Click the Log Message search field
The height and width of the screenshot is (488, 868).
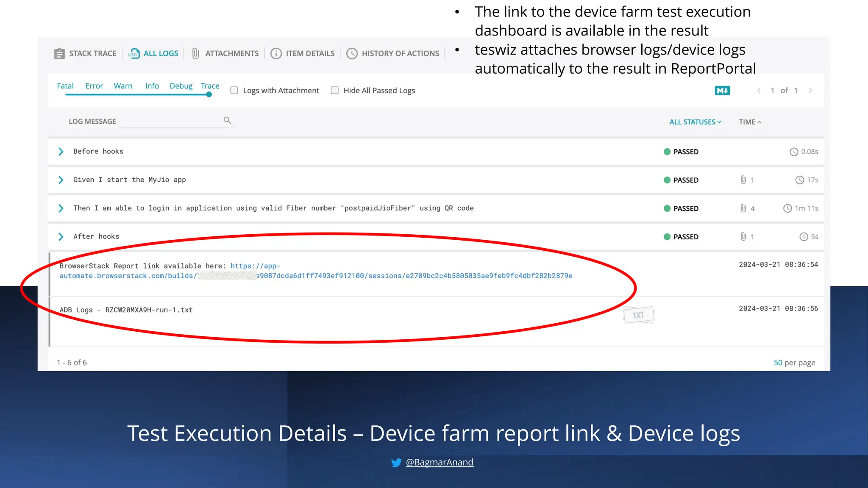tap(170, 122)
